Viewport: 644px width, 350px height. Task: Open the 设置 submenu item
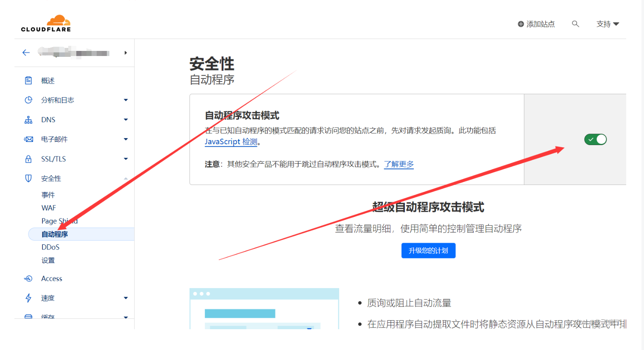48,260
